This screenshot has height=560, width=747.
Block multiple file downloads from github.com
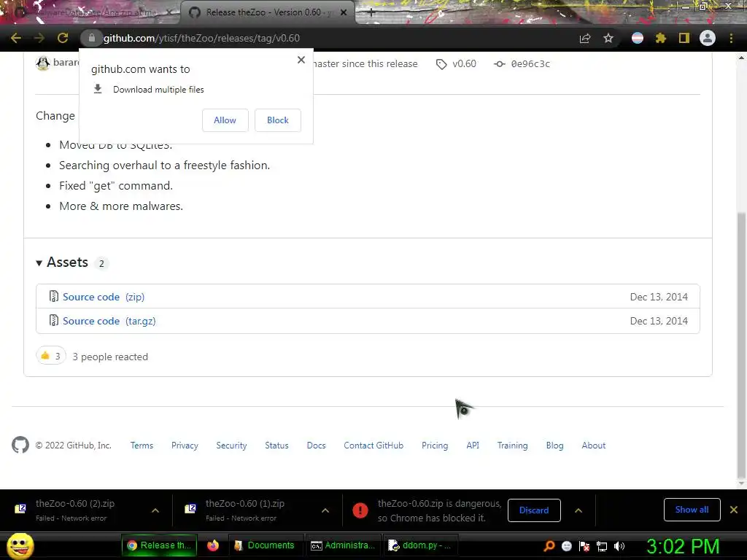(278, 120)
